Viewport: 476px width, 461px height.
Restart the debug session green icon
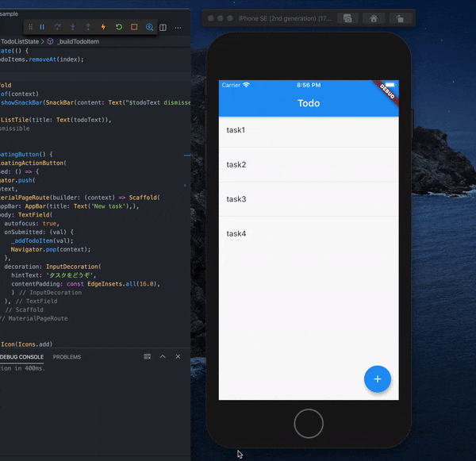[x=119, y=27]
